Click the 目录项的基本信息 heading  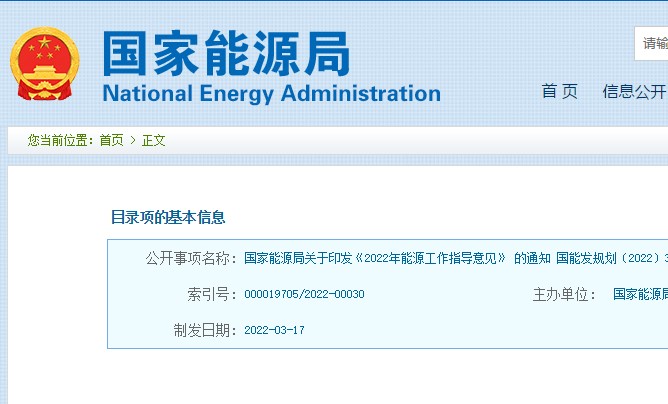[168, 217]
